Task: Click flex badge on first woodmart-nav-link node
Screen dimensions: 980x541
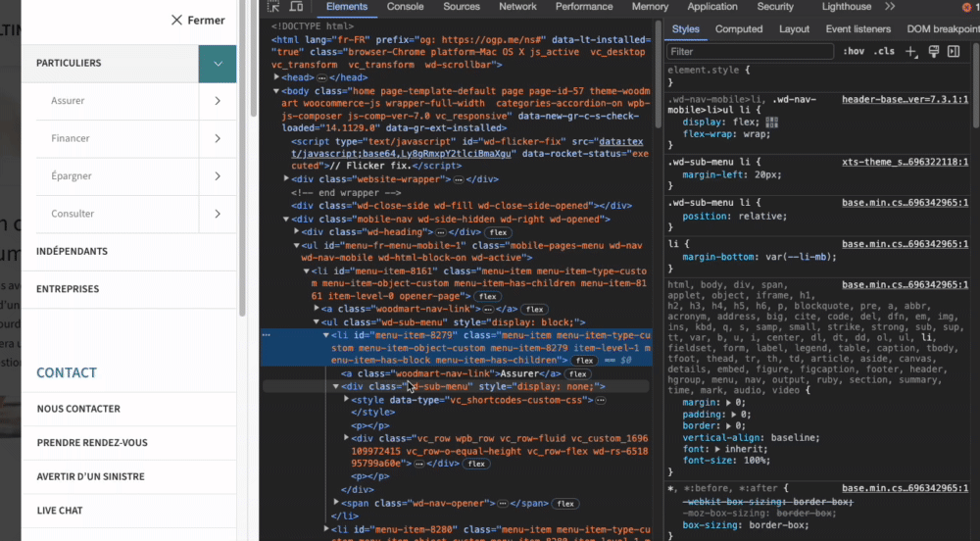Action: coord(534,310)
